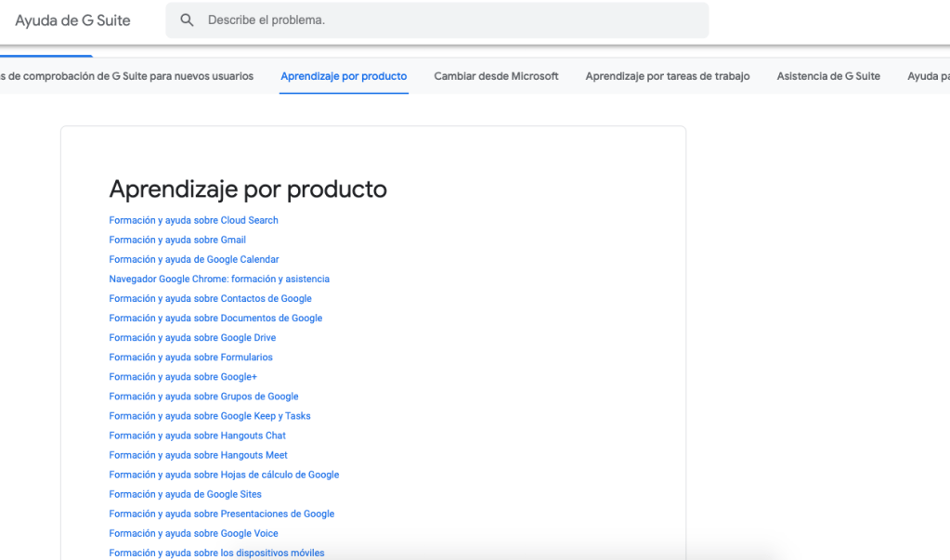Open the Ayuda de G Suite home title
Screen dimensions: 950x560
click(72, 20)
